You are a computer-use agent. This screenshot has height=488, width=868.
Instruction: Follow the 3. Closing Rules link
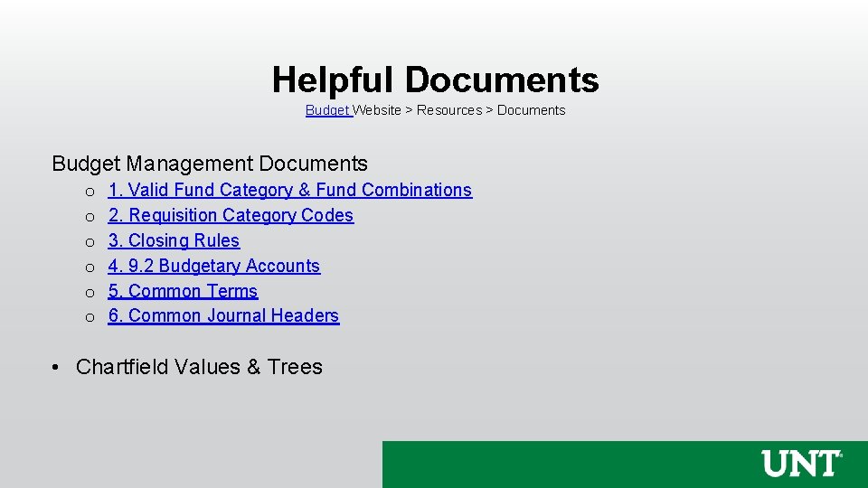tap(174, 240)
